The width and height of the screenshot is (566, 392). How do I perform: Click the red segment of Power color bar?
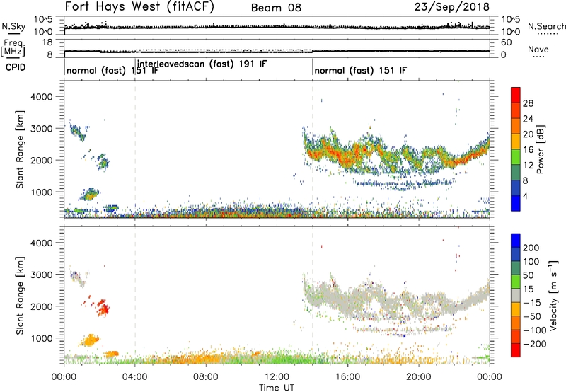coord(516,95)
